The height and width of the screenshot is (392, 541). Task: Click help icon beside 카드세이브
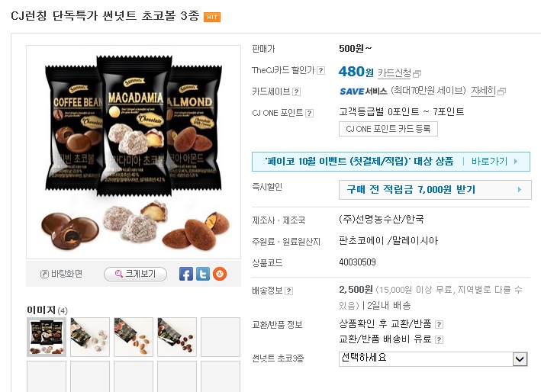point(296,92)
